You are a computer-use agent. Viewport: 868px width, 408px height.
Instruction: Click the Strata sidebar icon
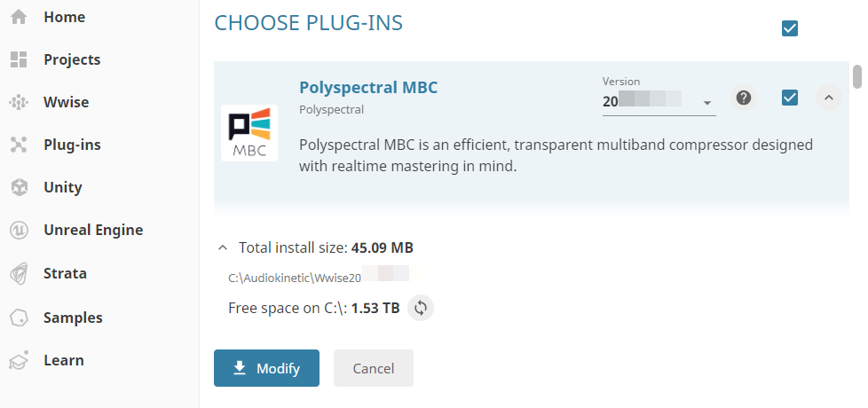coord(19,273)
